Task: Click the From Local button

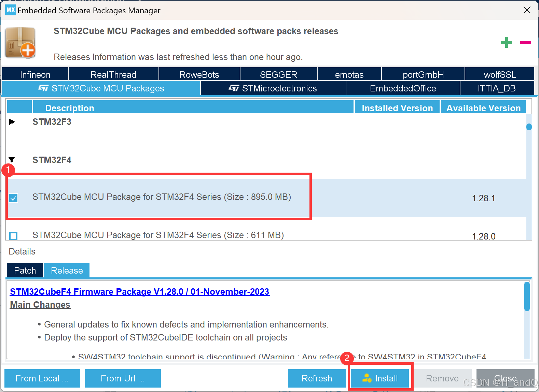Action: click(42, 378)
